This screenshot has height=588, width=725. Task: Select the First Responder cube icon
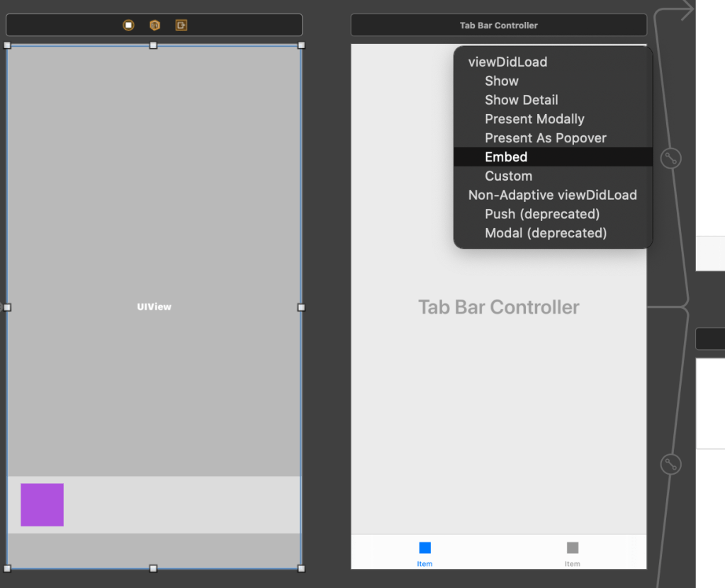(154, 26)
